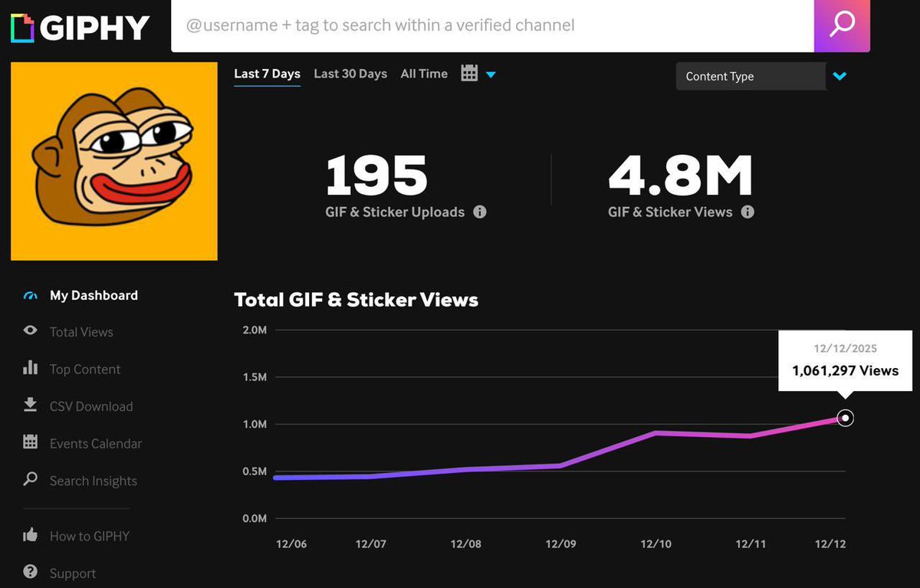The height and width of the screenshot is (588, 920).
Task: Switch to the All Time tab
Action: (424, 74)
